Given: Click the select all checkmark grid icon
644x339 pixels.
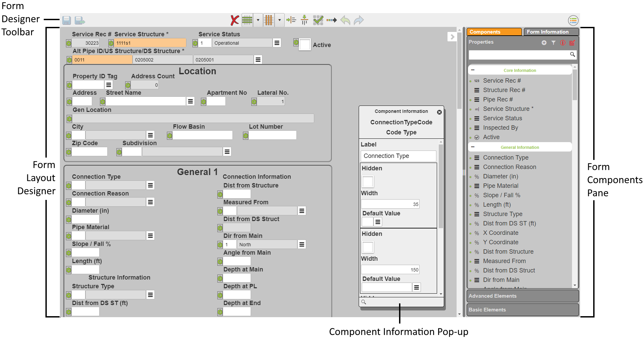Looking at the screenshot, I should pyautogui.click(x=318, y=20).
